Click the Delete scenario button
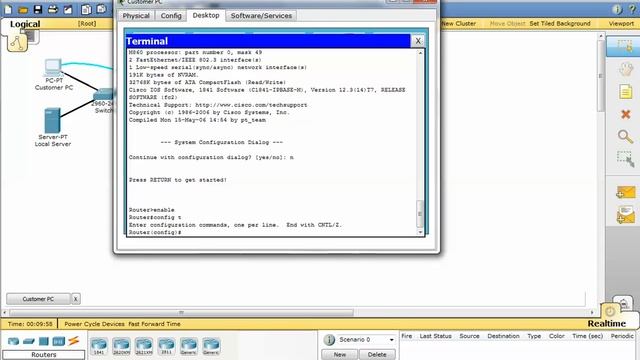 click(x=377, y=354)
